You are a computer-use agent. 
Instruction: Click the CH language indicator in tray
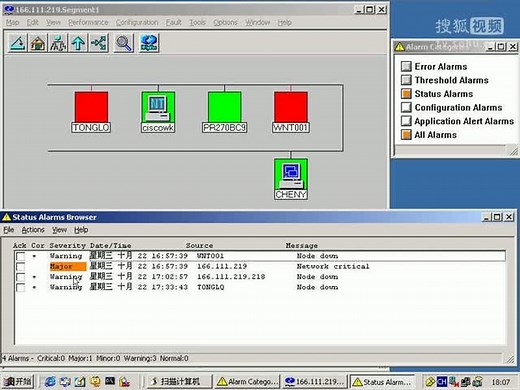point(442,381)
